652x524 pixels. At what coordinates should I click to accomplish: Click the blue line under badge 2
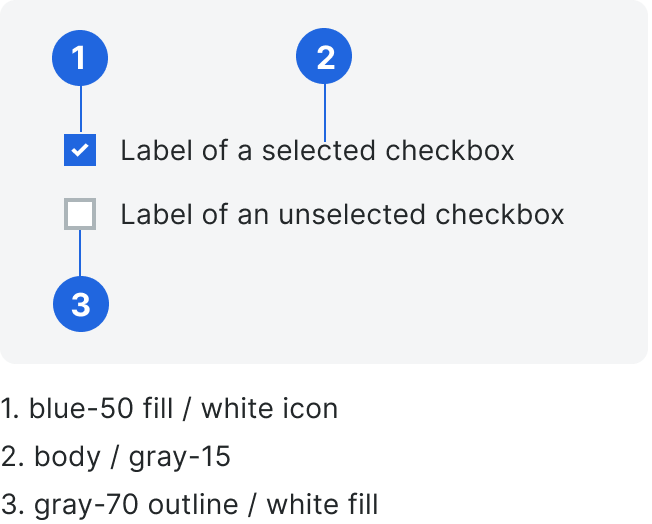coord(325,113)
